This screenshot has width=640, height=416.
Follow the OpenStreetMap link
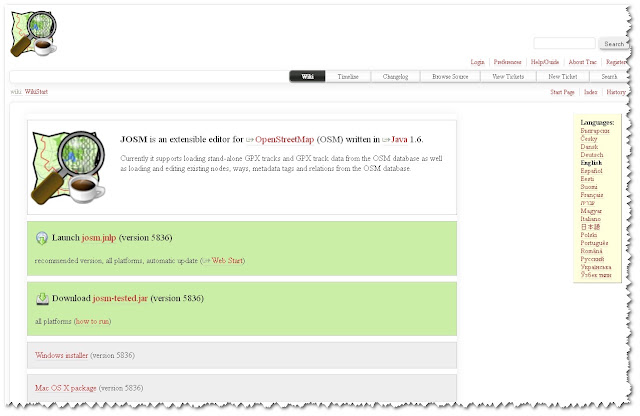click(x=284, y=139)
